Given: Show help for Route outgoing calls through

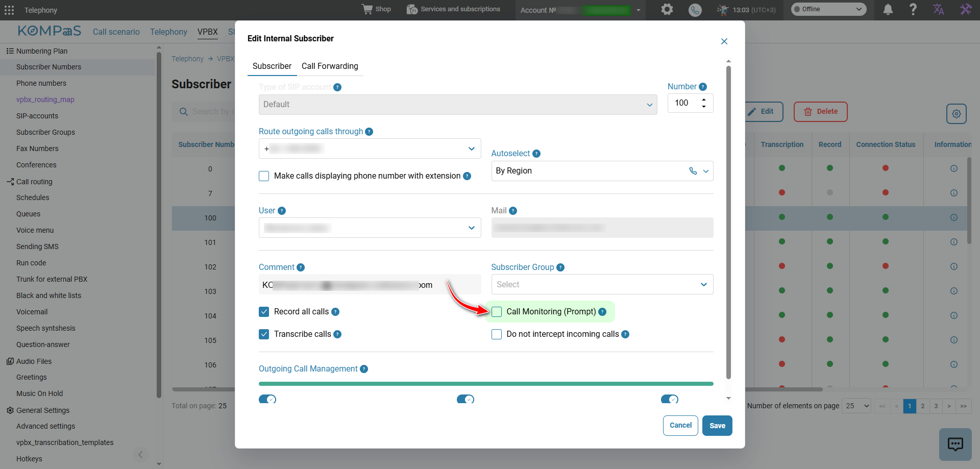Looking at the screenshot, I should tap(369, 132).
